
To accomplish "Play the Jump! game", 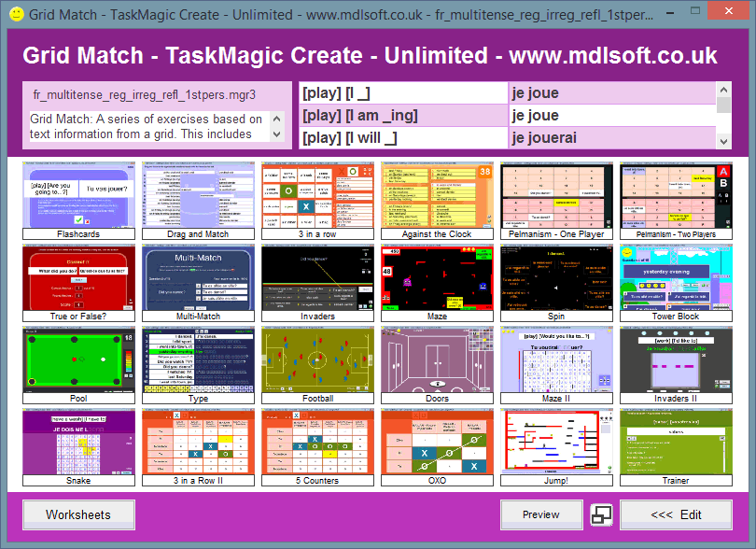I will (557, 447).
